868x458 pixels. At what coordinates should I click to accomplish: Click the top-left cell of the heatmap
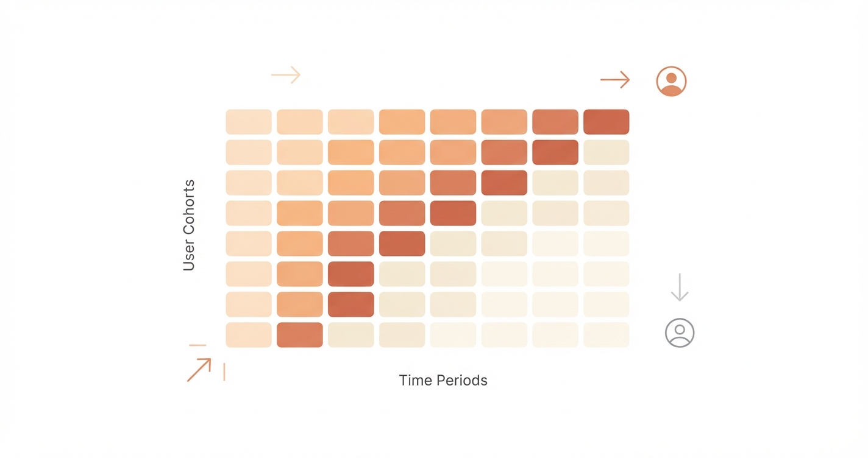(x=248, y=122)
